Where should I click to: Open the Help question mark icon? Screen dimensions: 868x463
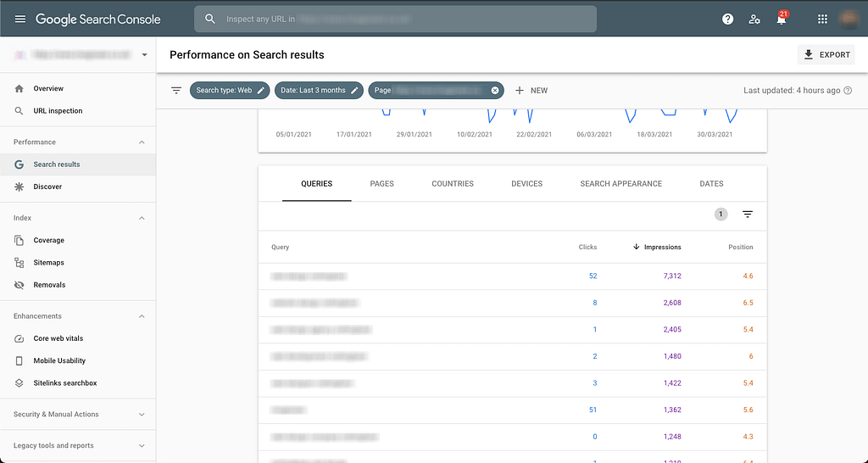point(727,20)
